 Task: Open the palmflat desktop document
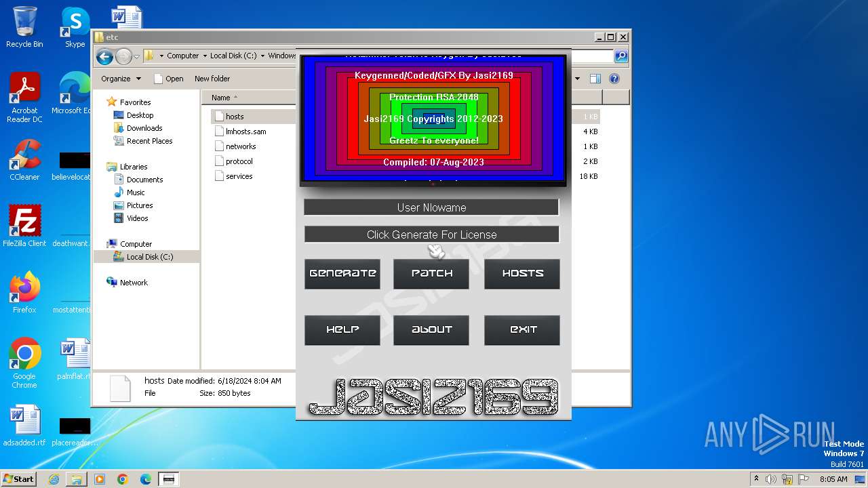[x=75, y=359]
